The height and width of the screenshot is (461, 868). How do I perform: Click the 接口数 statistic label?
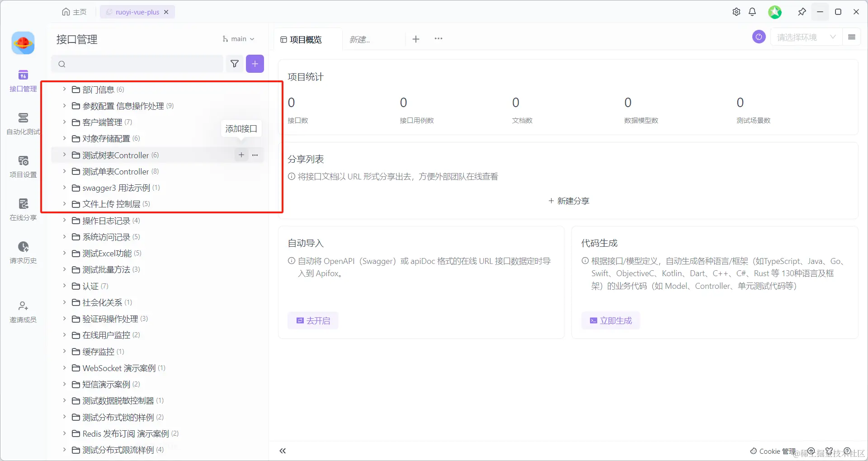(298, 120)
